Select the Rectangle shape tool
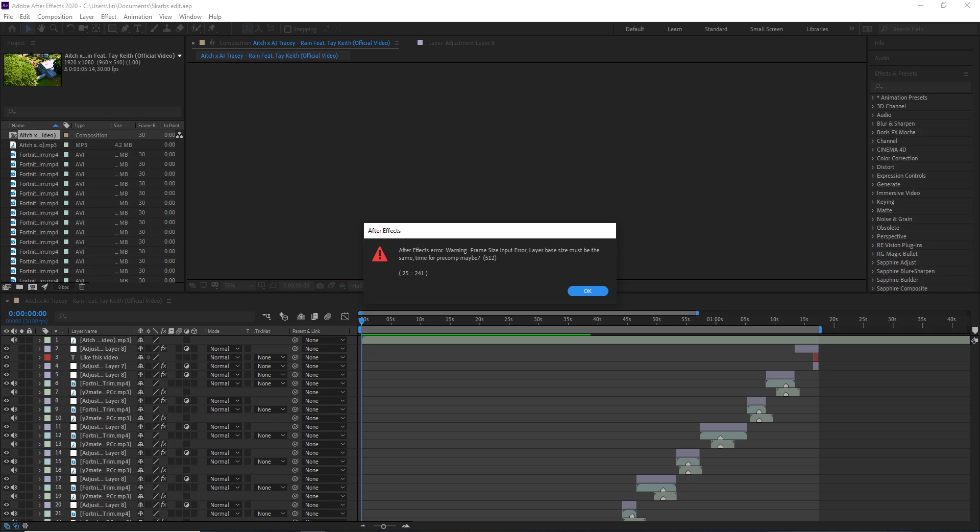The image size is (980, 532). click(x=112, y=29)
